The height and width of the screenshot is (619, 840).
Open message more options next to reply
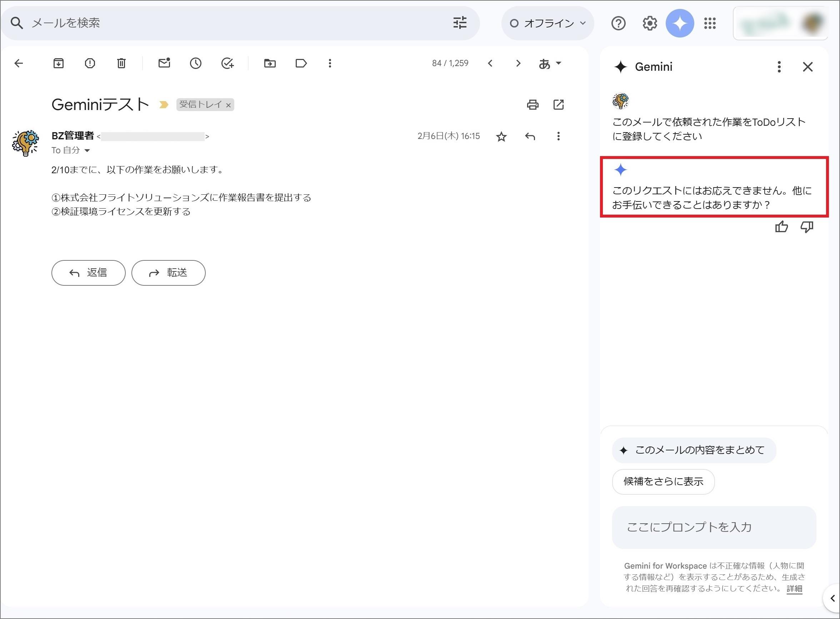(558, 136)
